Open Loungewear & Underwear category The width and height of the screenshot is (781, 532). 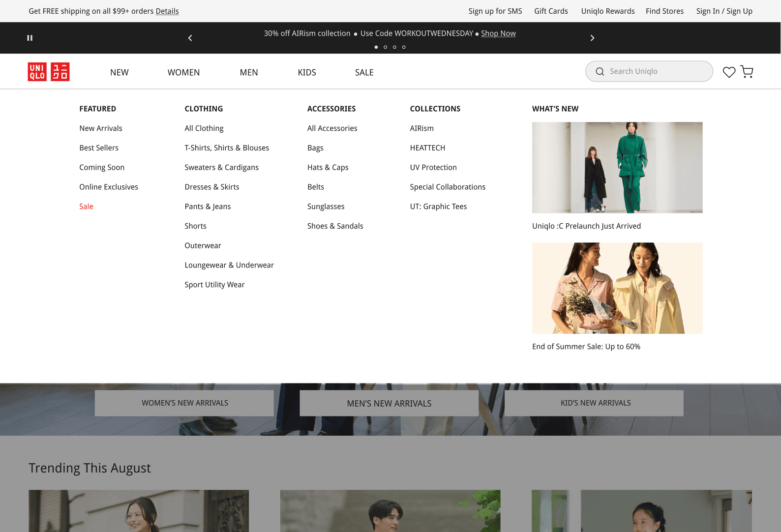(x=229, y=265)
